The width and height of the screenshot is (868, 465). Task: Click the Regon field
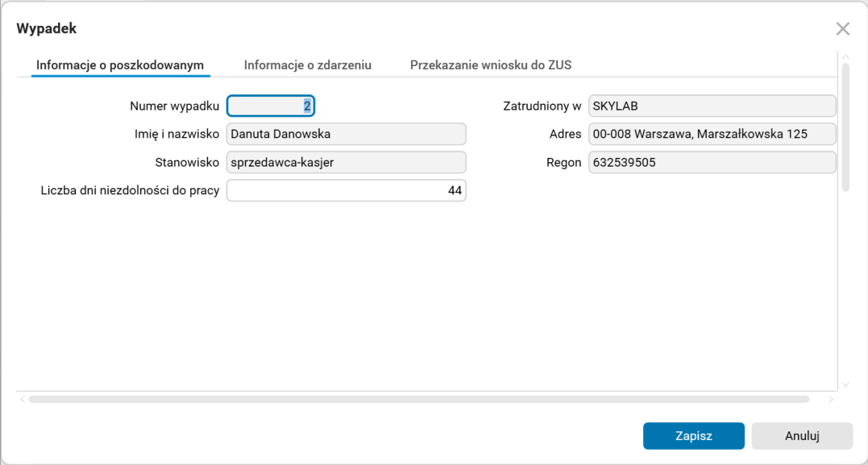coord(712,162)
